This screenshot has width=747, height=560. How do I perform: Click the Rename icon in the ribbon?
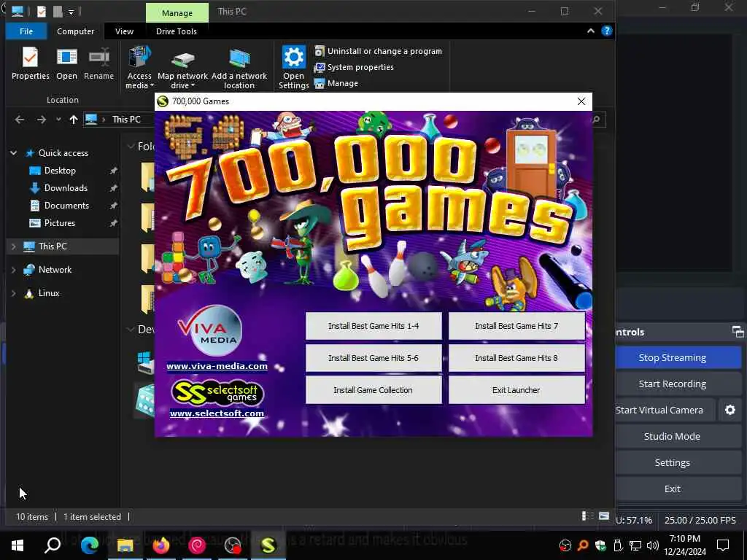[x=99, y=63]
